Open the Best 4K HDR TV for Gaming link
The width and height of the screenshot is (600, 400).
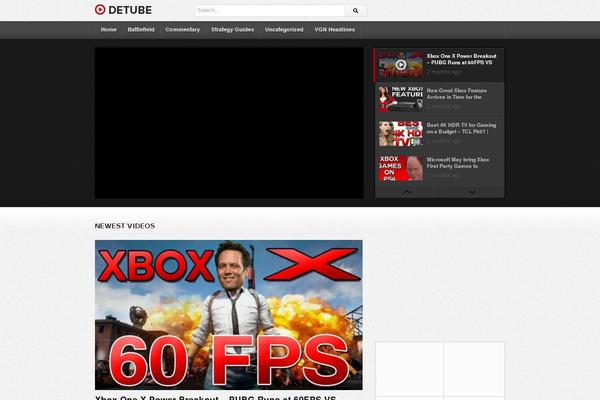tap(461, 128)
